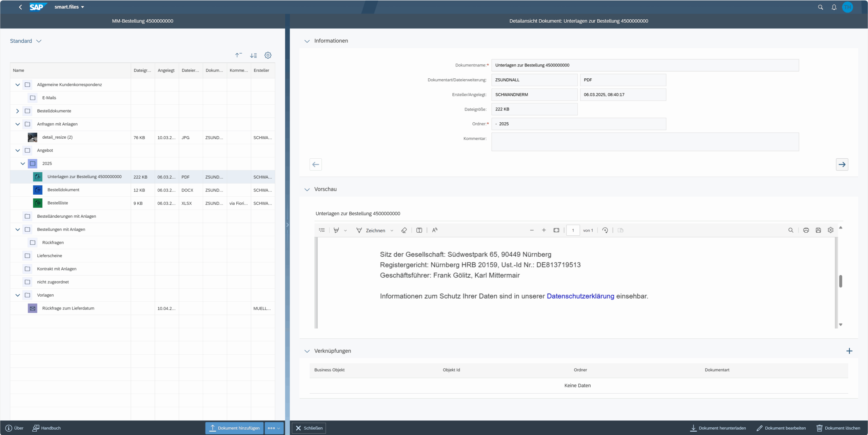Go back with the header back arrow
Screen dimensions: 868x435
click(20, 7)
